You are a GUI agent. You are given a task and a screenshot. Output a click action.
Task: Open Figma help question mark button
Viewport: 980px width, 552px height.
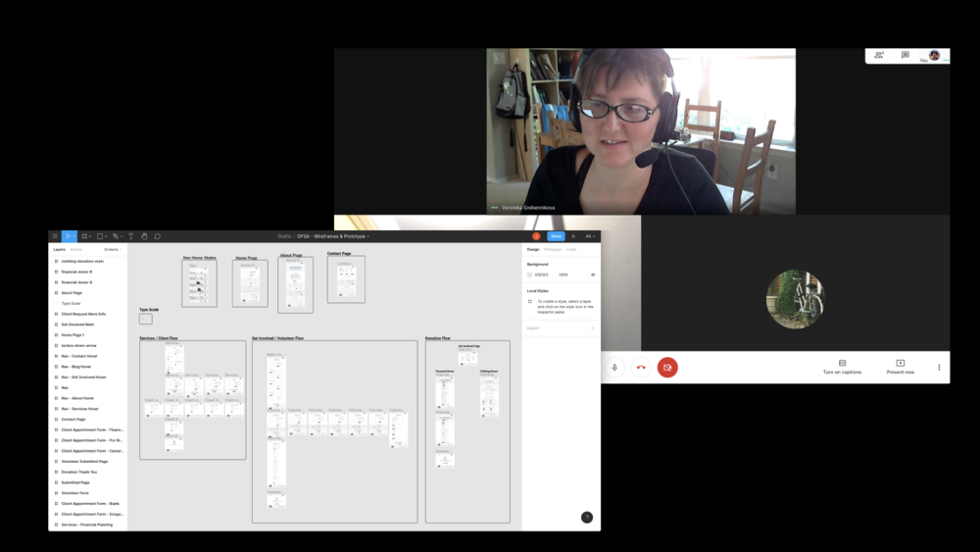click(587, 517)
